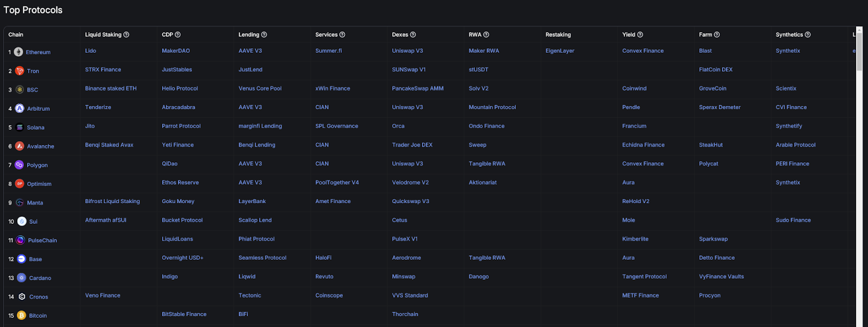
Task: Open MakerDAO in the CDP column
Action: tap(176, 51)
